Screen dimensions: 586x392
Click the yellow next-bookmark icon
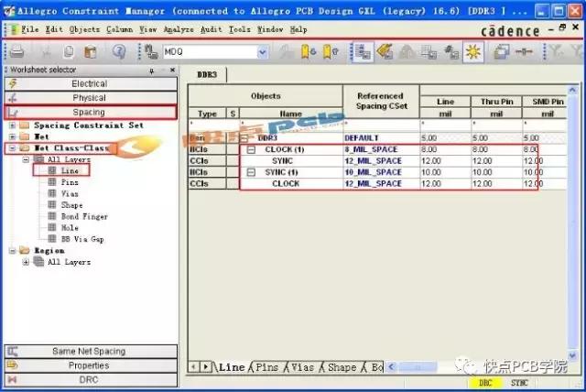point(309,51)
